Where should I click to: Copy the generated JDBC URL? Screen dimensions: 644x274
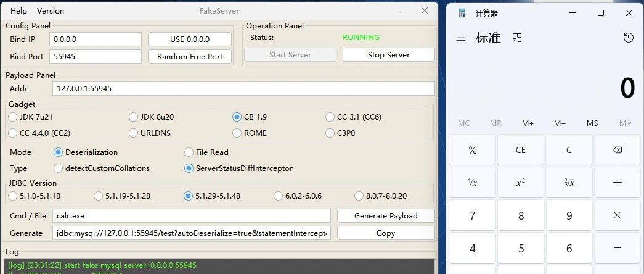tap(386, 233)
